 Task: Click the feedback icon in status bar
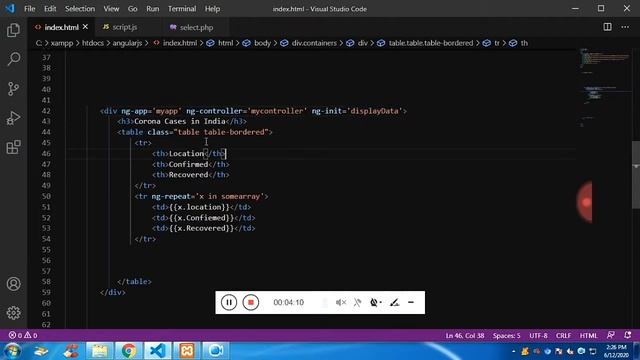[611, 335]
